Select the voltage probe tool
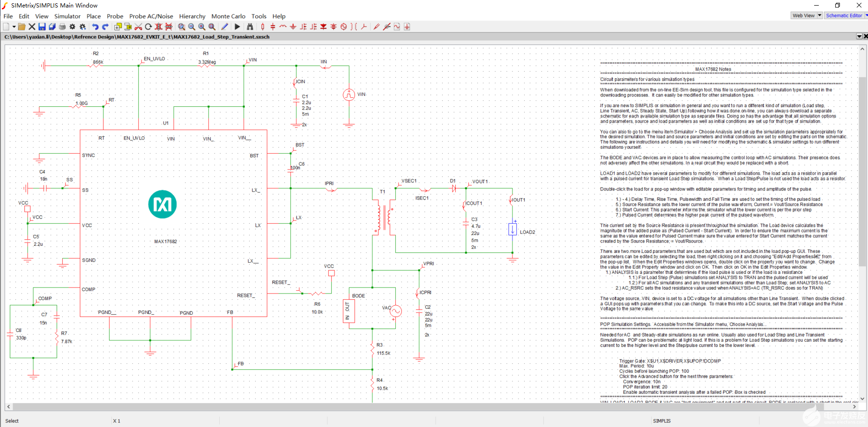 click(377, 27)
